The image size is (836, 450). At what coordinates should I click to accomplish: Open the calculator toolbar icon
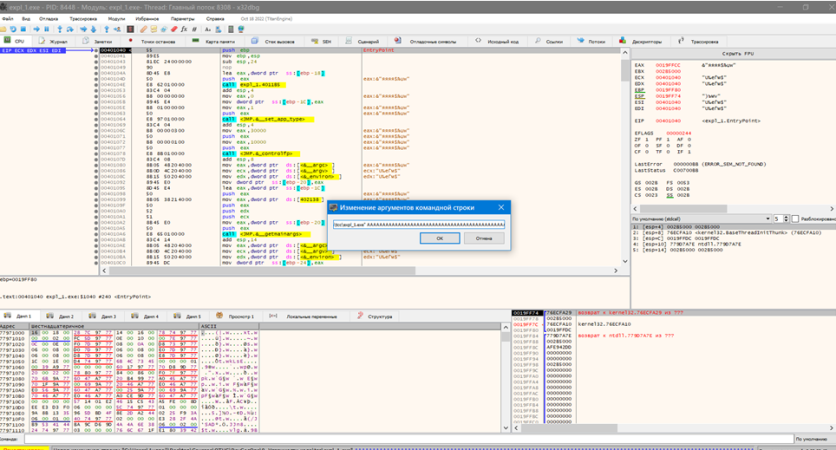(230, 29)
